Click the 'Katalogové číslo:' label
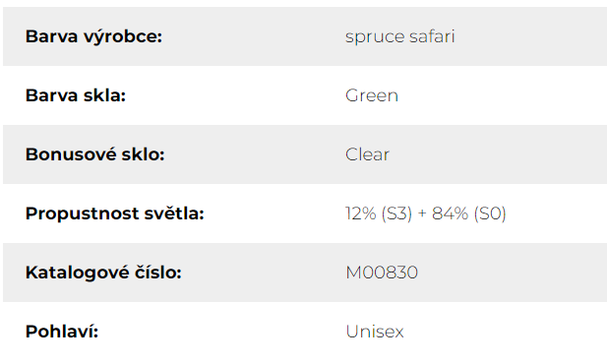The width and height of the screenshot is (607, 364). click(103, 273)
